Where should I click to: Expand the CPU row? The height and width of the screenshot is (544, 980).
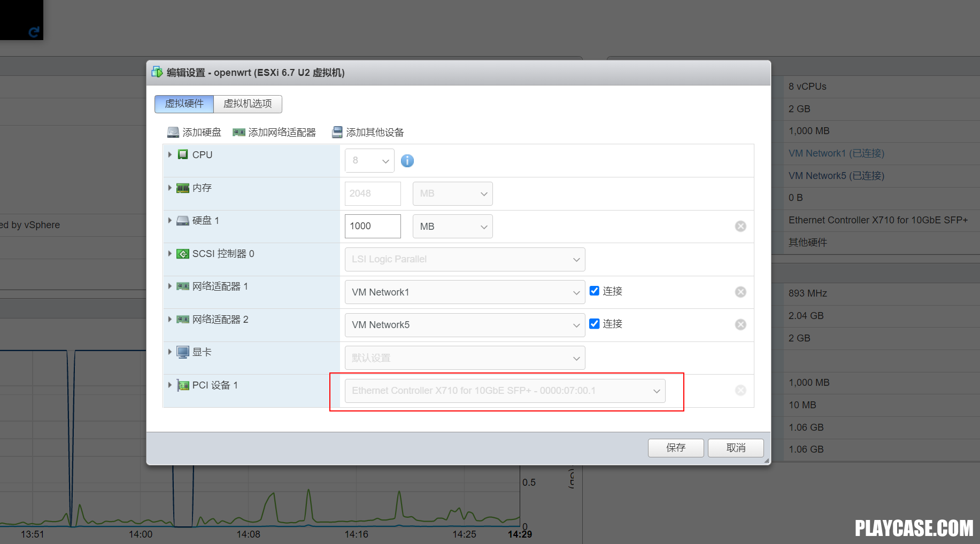coord(170,154)
